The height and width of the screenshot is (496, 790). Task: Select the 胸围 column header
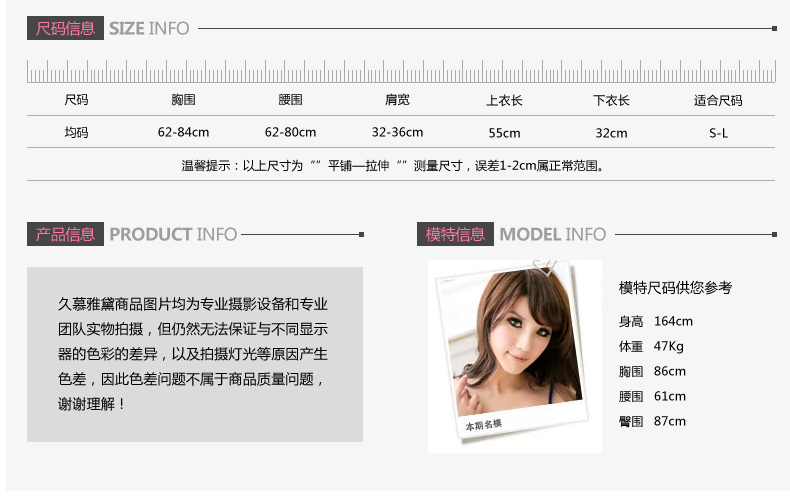point(183,100)
